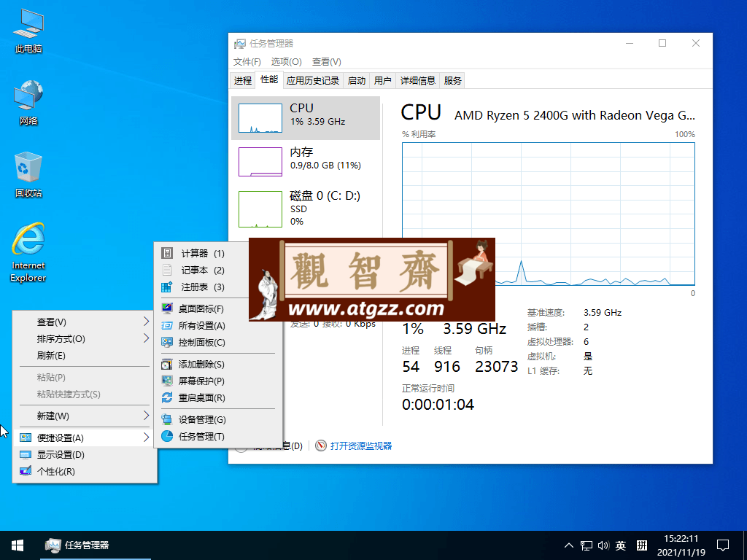Click the notepad icon beside 记事本 (2)
The width and height of the screenshot is (747, 560).
(x=167, y=270)
